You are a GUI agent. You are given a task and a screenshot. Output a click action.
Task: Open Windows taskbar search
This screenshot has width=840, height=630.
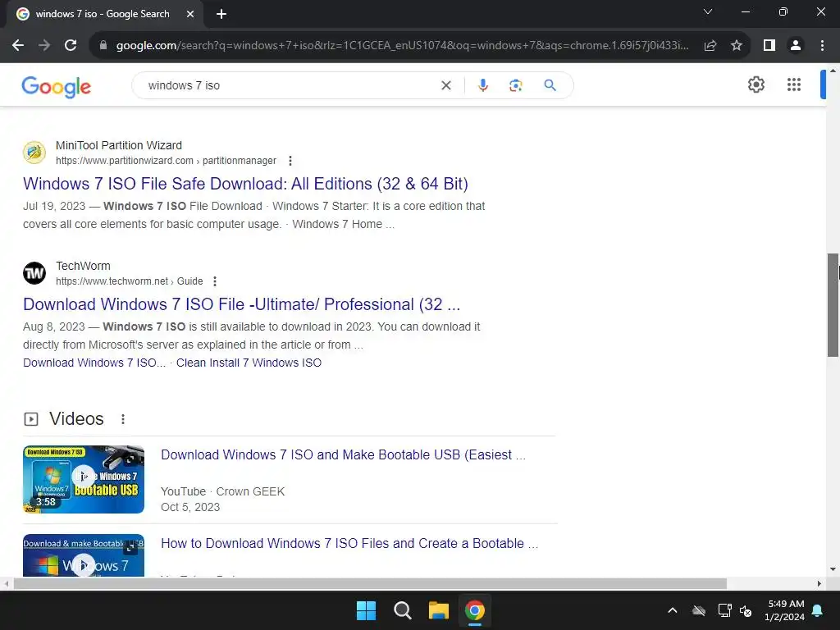point(402,610)
